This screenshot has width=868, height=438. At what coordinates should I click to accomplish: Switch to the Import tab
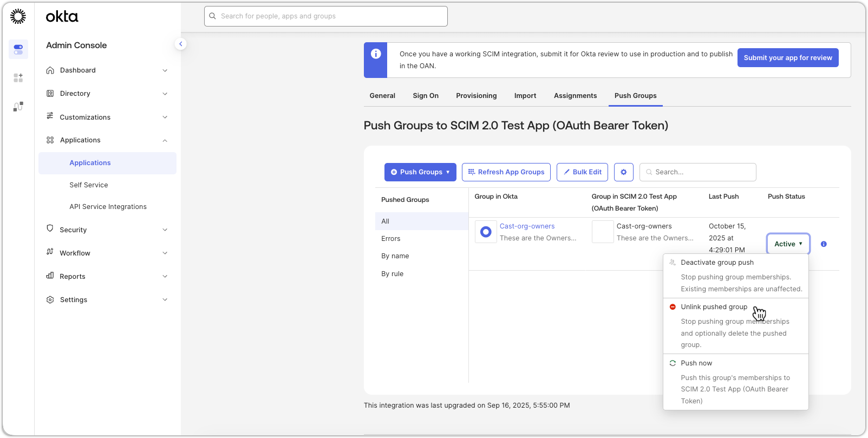525,96
